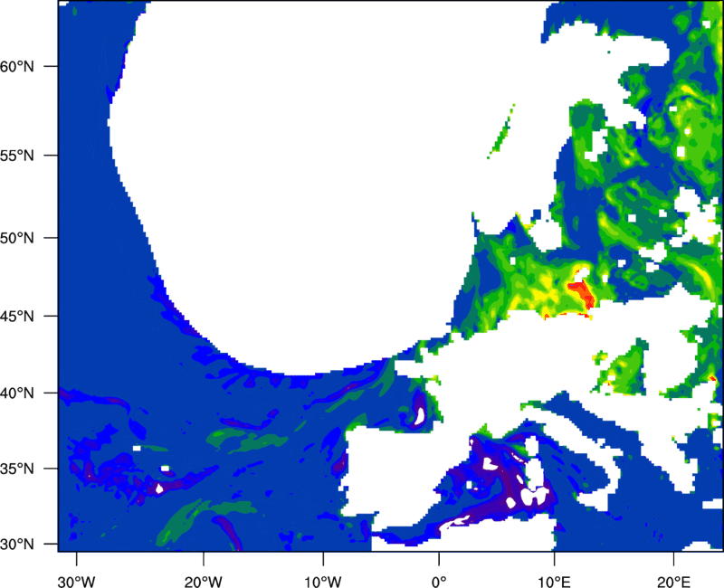Click the 40°N latitude label
724x588 pixels.
pyautogui.click(x=17, y=394)
